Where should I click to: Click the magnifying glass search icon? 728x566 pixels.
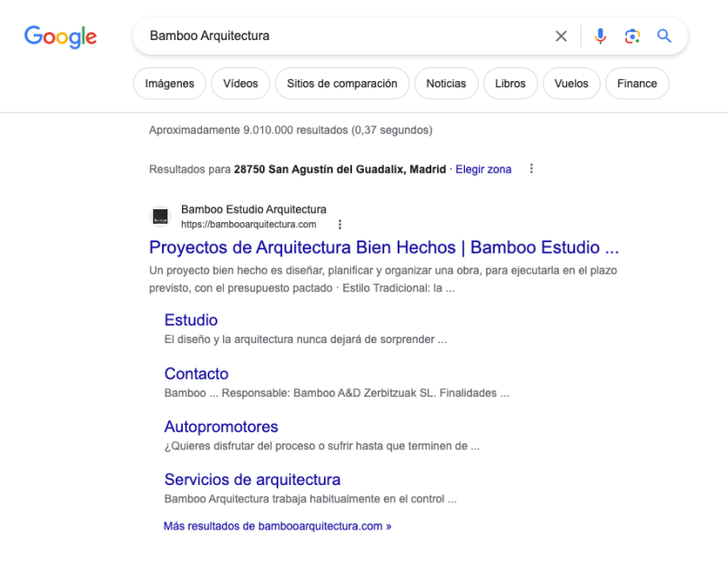pos(664,36)
